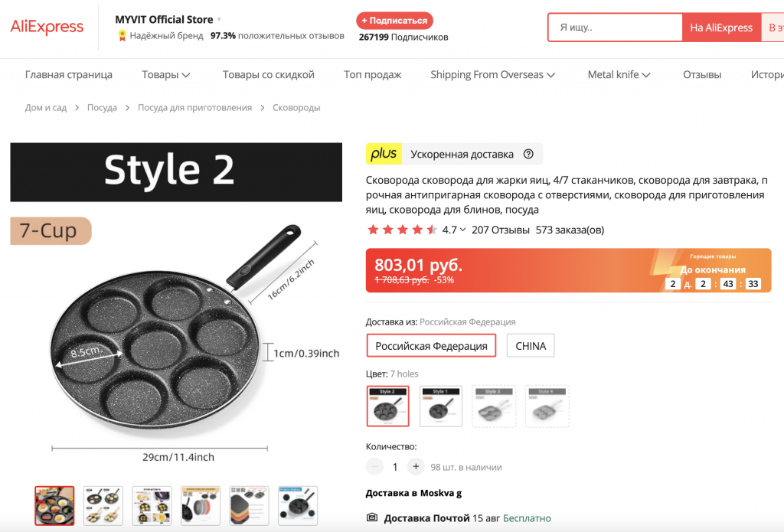Click the yellow Plus badge icon
This screenshot has width=784, height=532.
point(384,154)
